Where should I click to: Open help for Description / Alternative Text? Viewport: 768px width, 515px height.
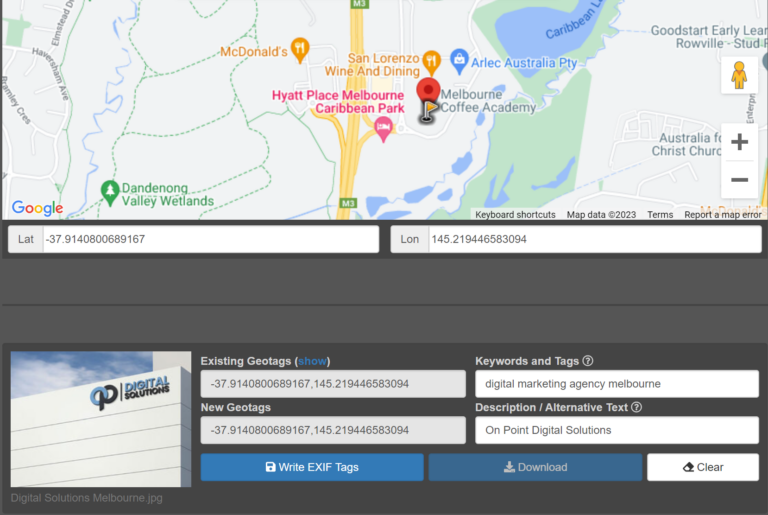[636, 407]
